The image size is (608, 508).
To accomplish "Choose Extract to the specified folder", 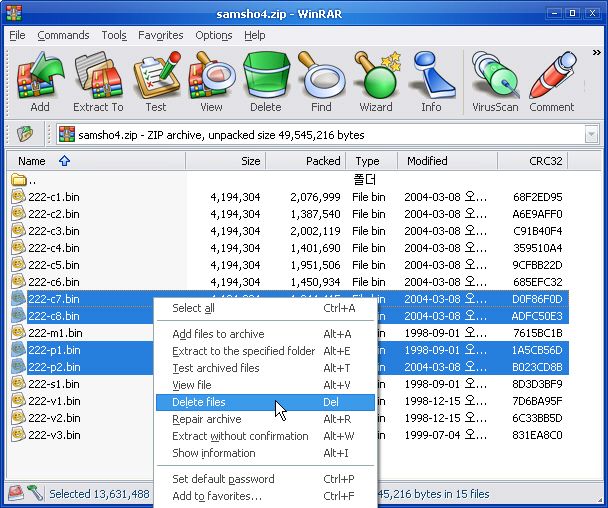I will (265, 351).
